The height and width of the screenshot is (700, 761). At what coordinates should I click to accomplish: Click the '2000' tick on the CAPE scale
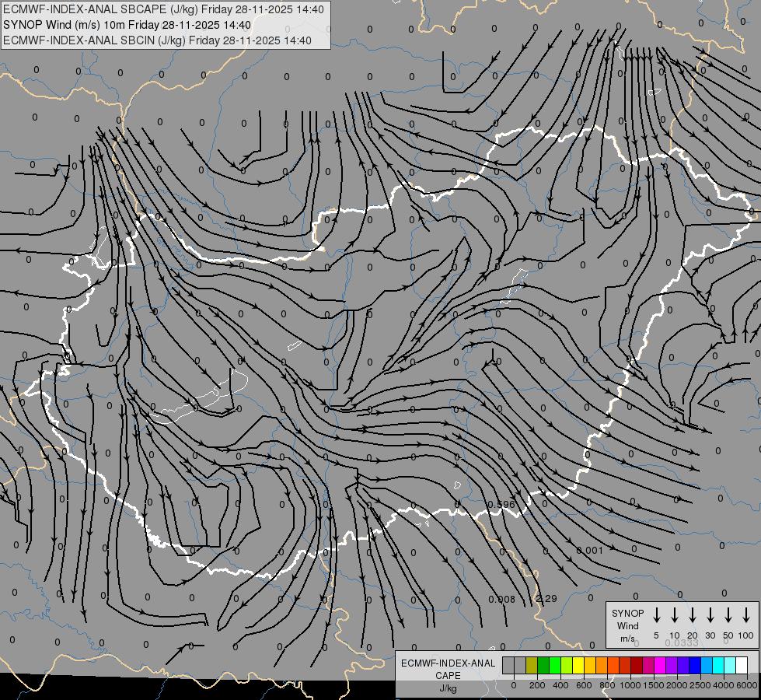point(677,685)
